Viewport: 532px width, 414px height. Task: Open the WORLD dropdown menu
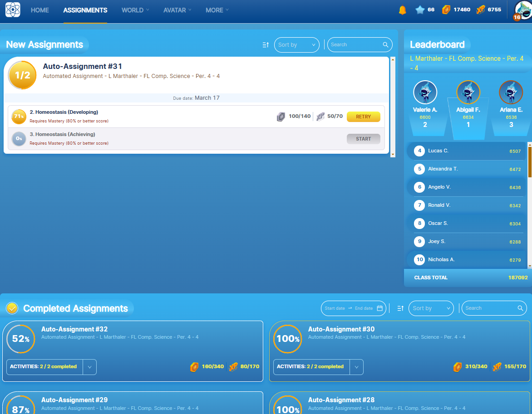135,10
